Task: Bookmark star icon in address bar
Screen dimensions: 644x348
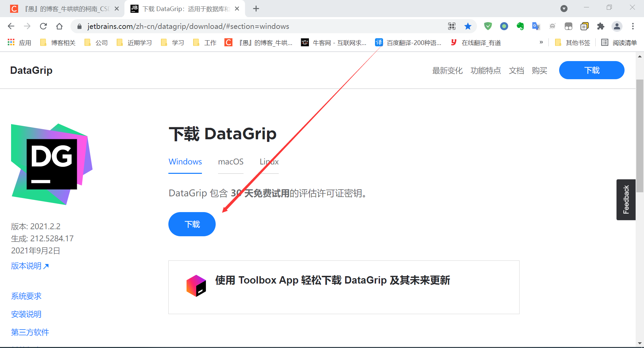Action: click(468, 26)
